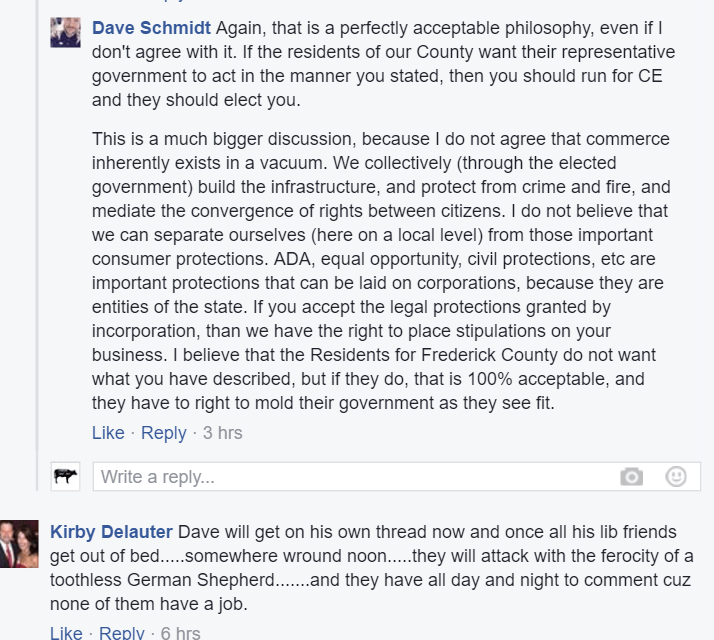Open the '6 hrs' comment timestamp

(180, 632)
